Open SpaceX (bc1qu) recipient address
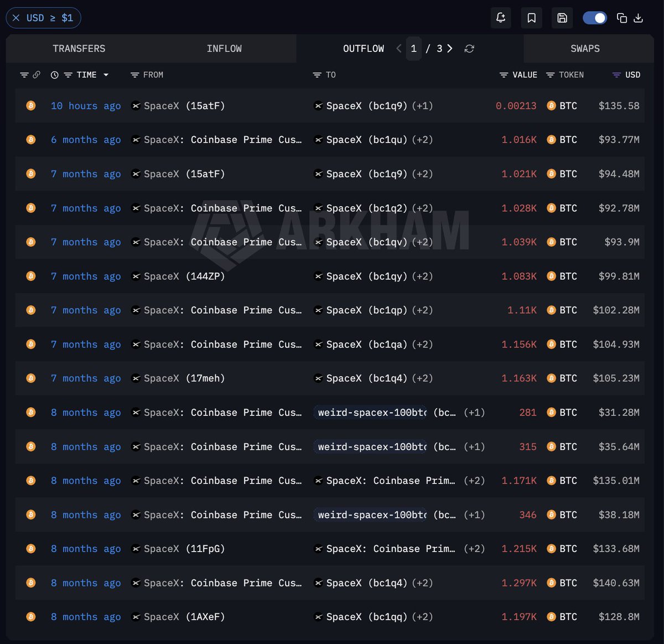664x644 pixels. click(367, 140)
